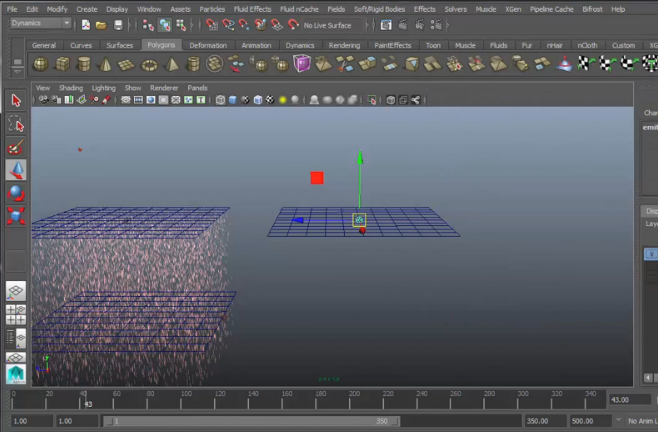This screenshot has height=432, width=658.
Task: Click the Select Camera panel icon
Action: (44, 100)
